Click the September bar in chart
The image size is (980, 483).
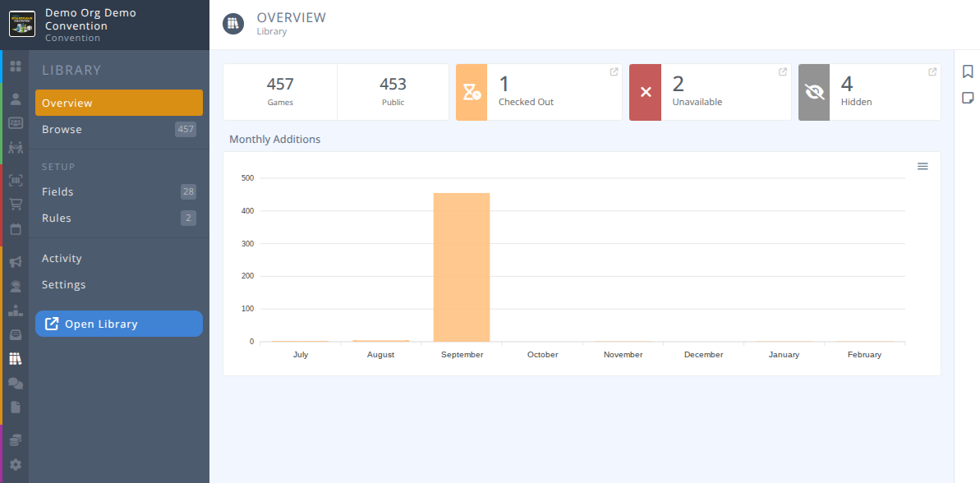click(x=462, y=267)
